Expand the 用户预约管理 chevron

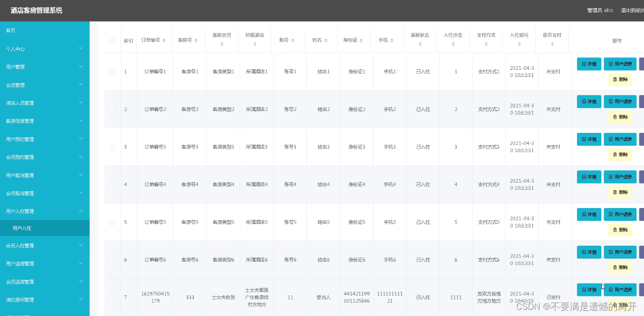(81, 139)
